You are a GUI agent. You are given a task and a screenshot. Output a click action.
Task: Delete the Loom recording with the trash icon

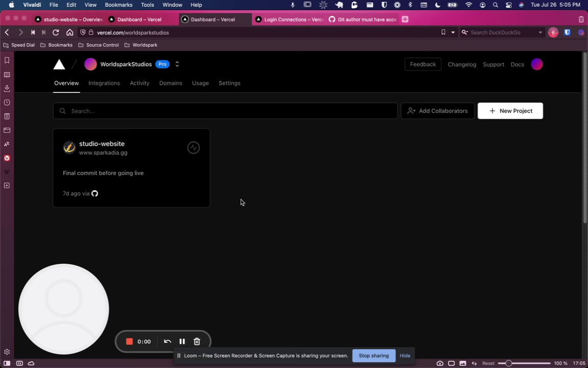pos(197,341)
